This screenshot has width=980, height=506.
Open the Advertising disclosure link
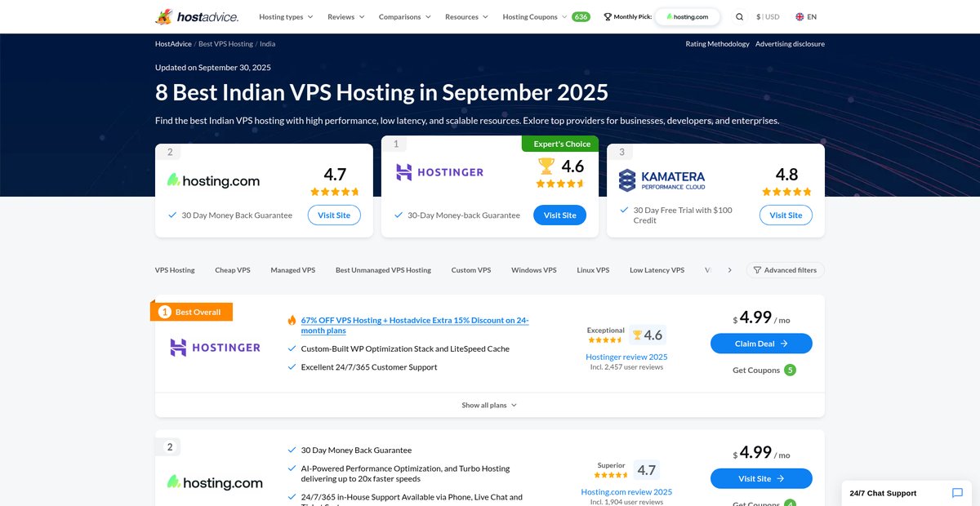790,44
